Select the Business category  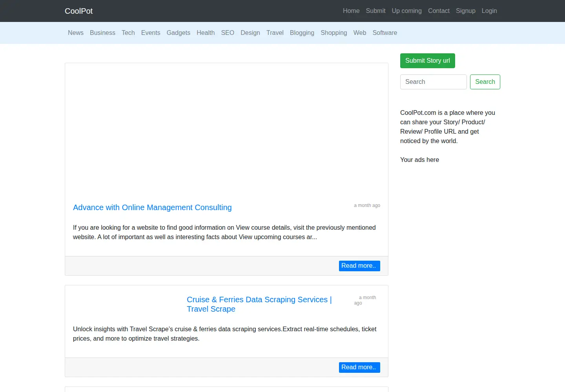102,33
